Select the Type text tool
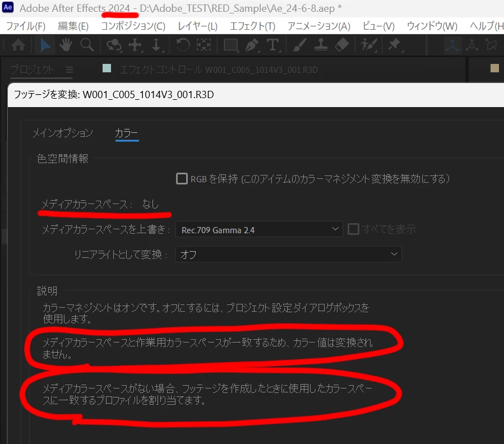The height and width of the screenshot is (444, 504). pos(273,45)
